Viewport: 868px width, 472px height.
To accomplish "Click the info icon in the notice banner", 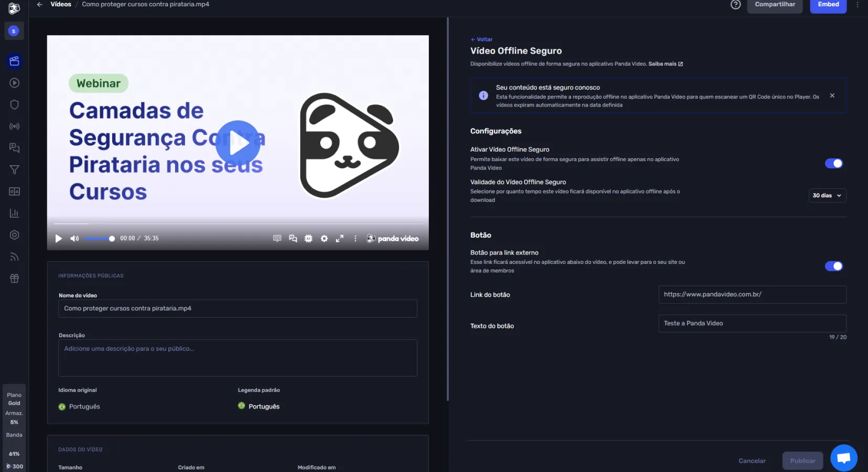I will [483, 95].
